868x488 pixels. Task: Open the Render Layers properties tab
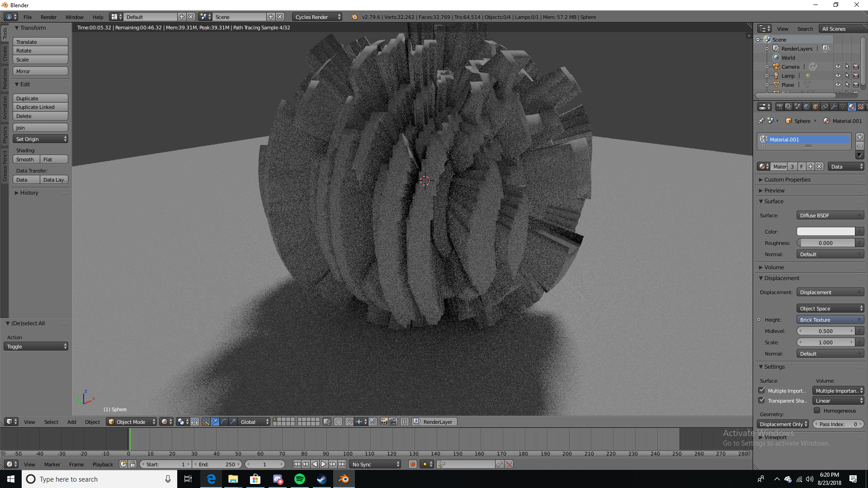788,107
